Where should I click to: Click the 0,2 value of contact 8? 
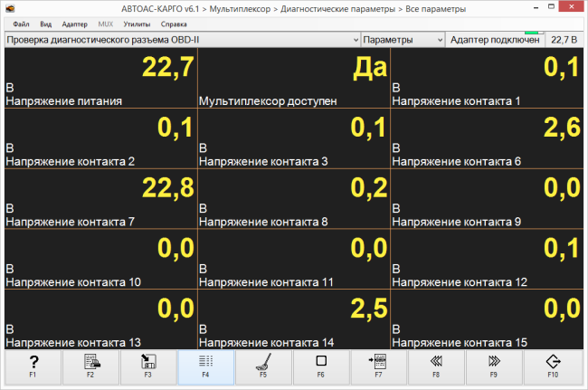[369, 188]
